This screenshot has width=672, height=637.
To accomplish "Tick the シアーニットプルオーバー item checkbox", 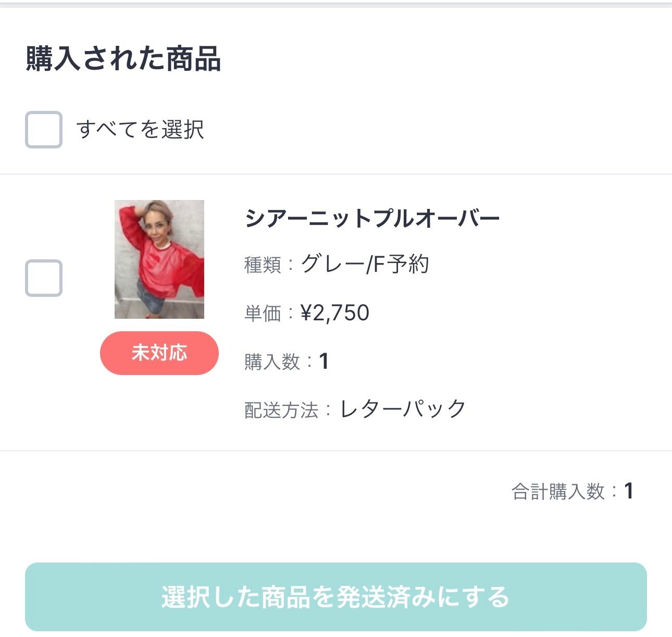I will pyautogui.click(x=44, y=278).
